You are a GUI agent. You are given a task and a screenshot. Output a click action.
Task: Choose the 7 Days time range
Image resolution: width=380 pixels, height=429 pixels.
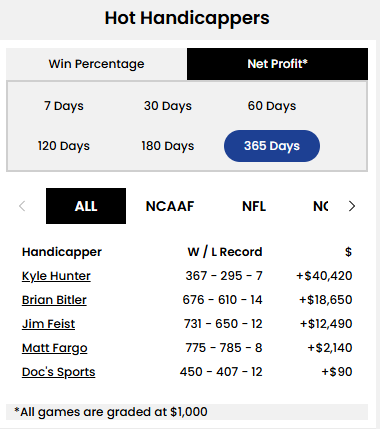tap(64, 106)
